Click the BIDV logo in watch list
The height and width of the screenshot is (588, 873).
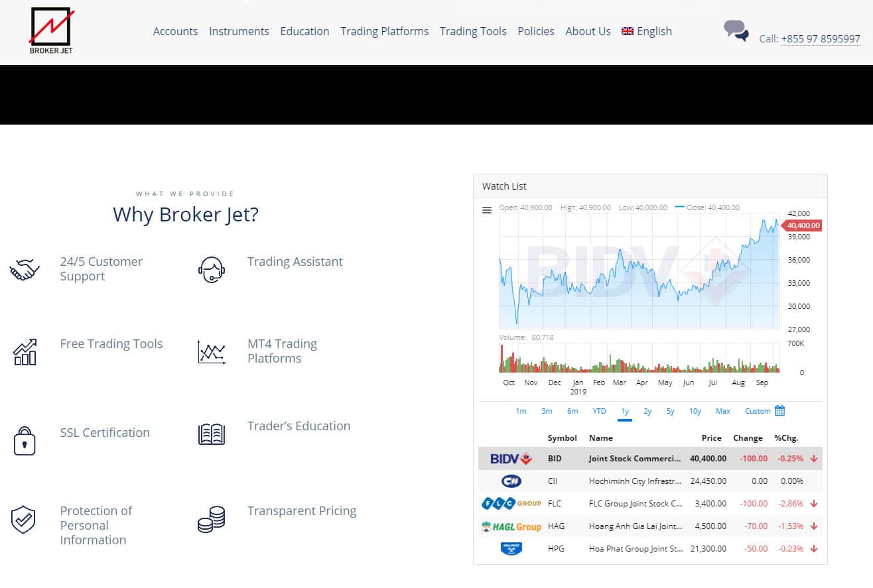click(511, 458)
